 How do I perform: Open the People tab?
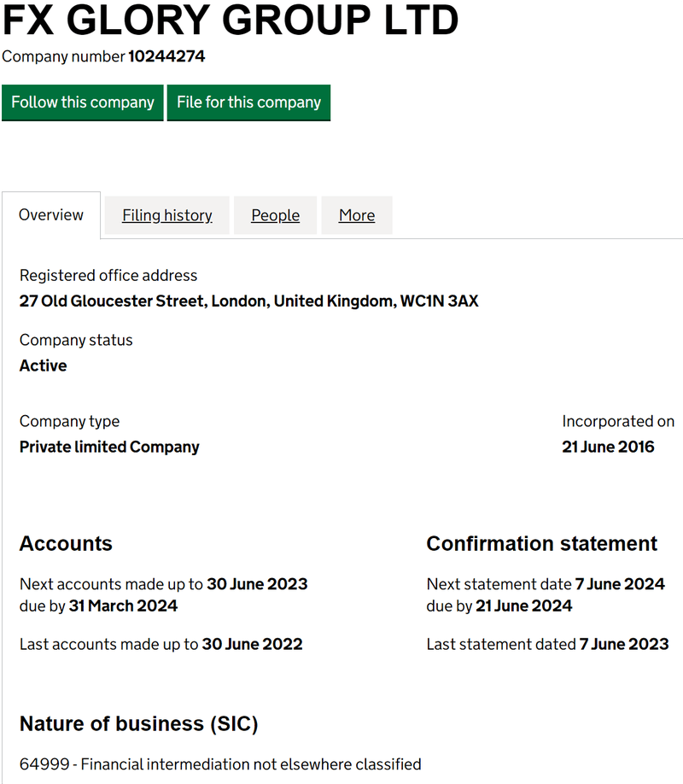point(275,214)
